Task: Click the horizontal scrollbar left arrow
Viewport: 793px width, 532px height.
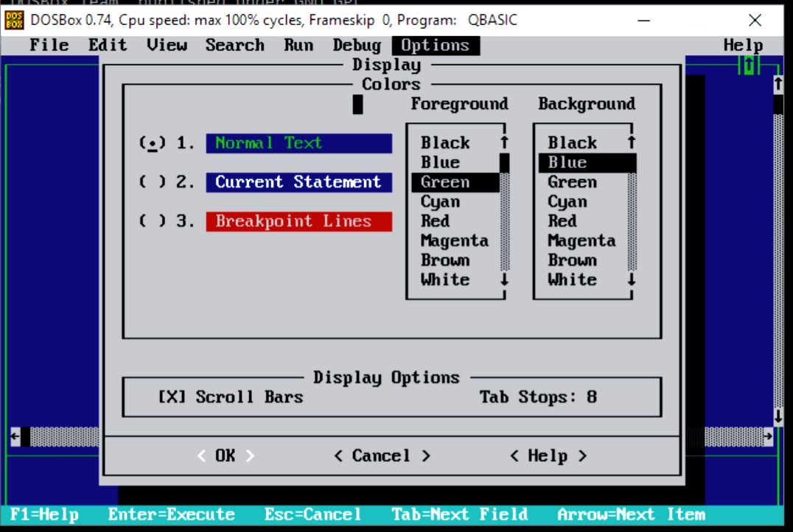Action: pos(16,437)
